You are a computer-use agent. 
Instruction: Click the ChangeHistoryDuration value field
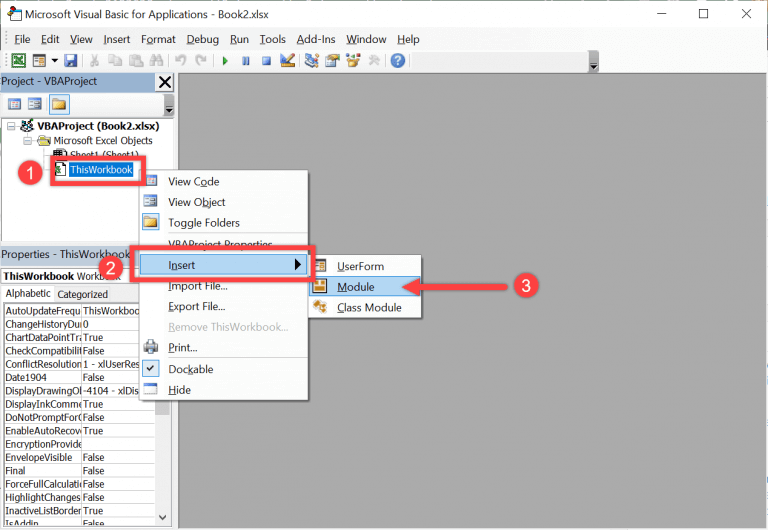110,324
